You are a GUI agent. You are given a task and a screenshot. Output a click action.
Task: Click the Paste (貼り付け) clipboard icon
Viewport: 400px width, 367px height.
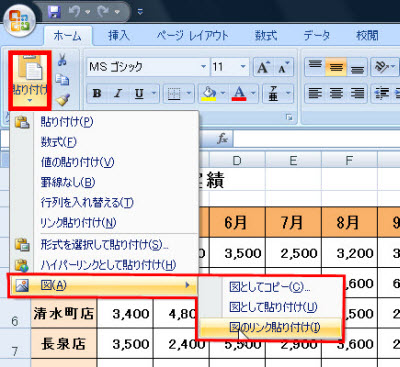tap(30, 68)
